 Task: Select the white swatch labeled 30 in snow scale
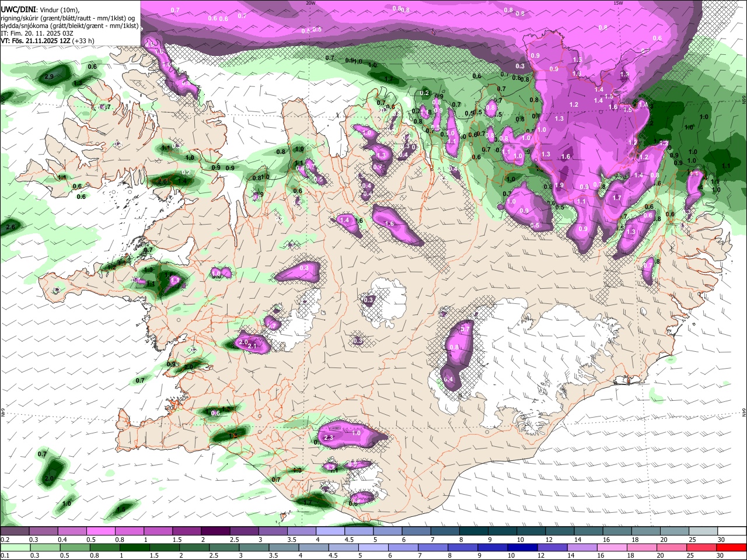(731, 531)
